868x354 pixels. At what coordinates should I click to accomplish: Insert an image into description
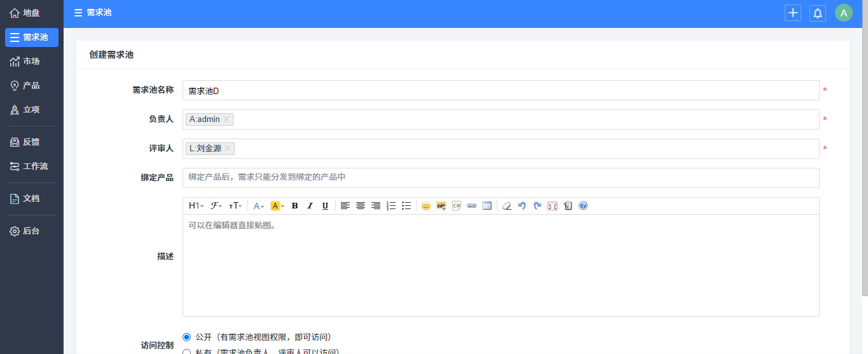[x=441, y=206]
